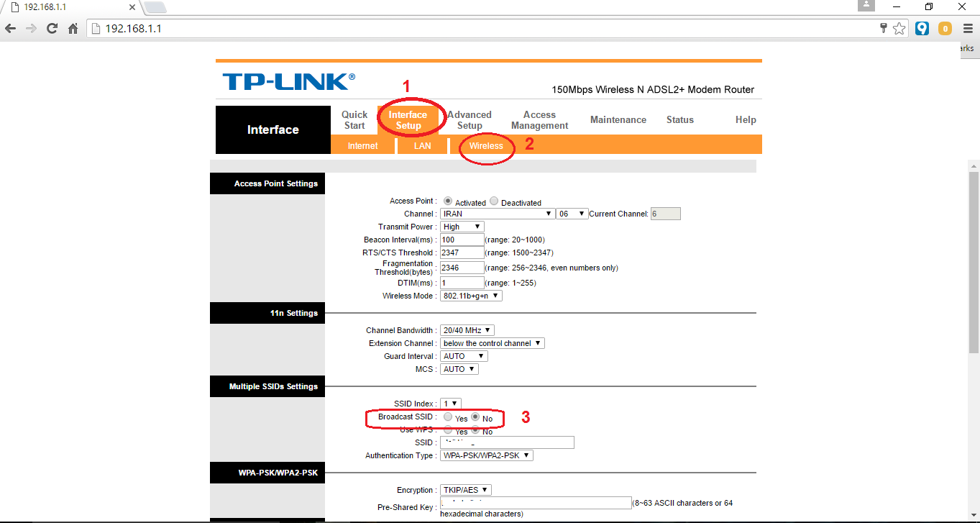Click the TP-LINK logo

[x=289, y=81]
